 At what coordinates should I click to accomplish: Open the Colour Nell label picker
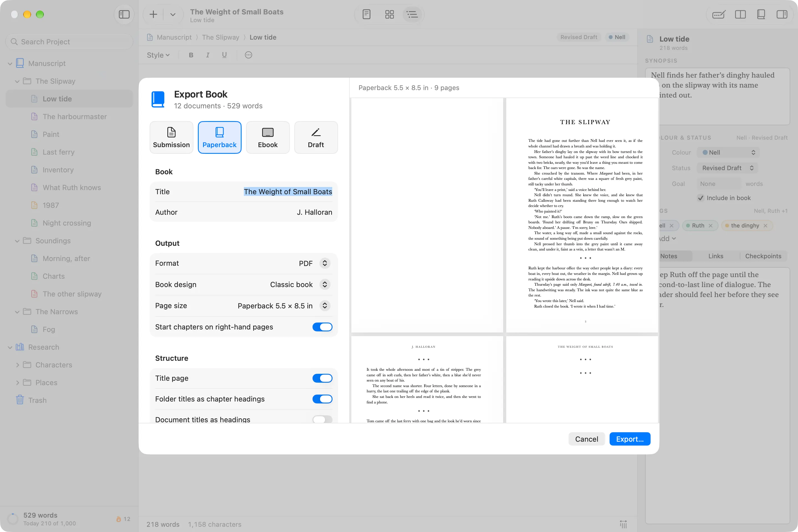(x=728, y=152)
